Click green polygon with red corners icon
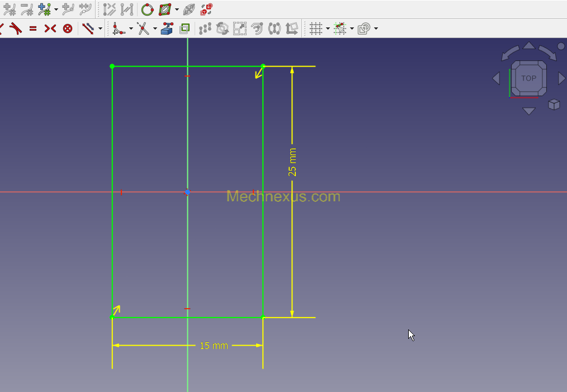This screenshot has height=392, width=567. (x=165, y=10)
